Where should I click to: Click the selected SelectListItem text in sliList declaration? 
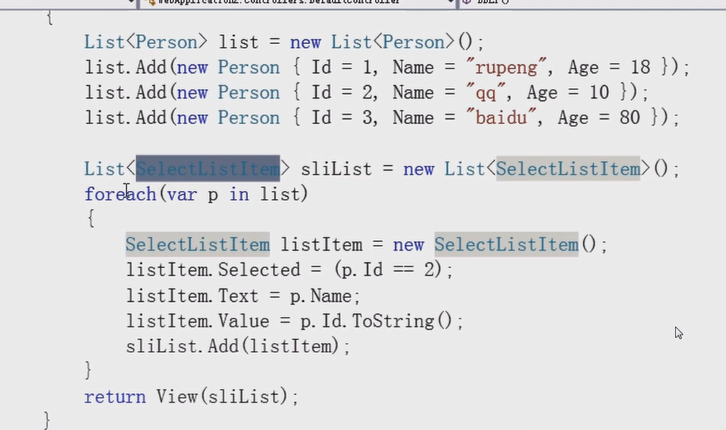[x=211, y=168]
